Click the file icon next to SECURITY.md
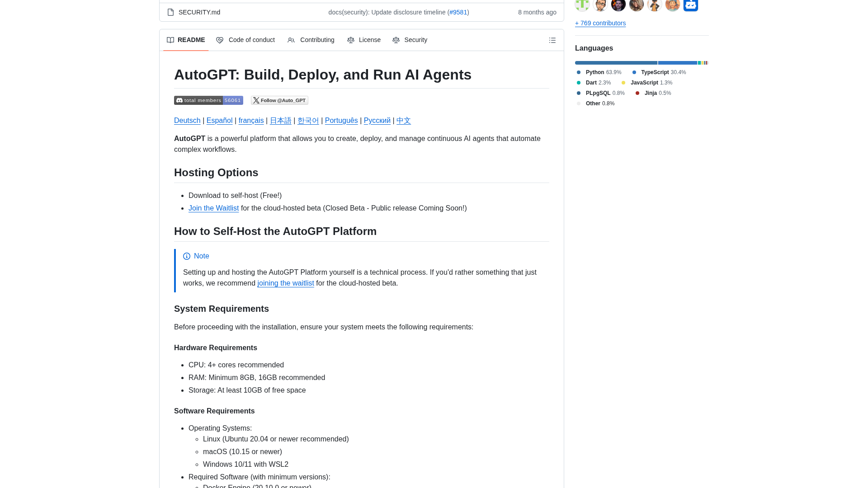868x488 pixels. point(171,12)
